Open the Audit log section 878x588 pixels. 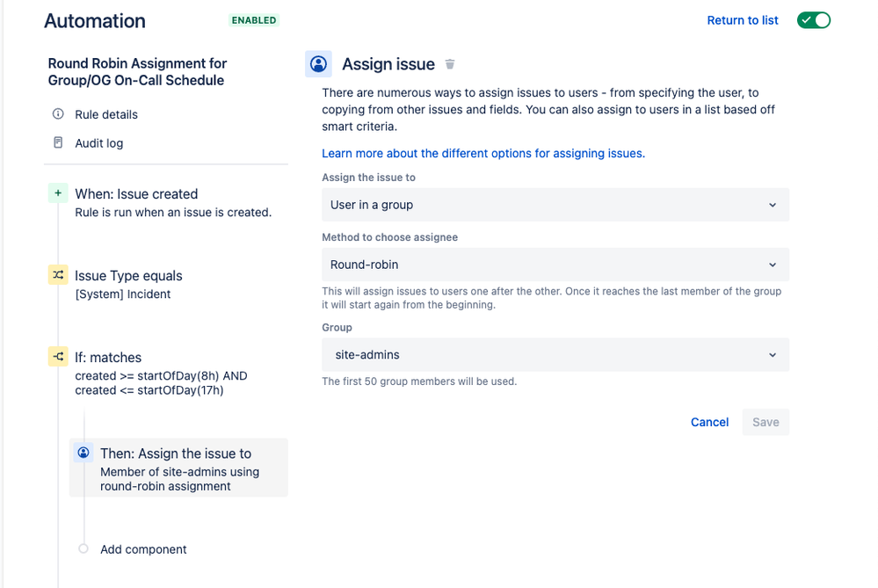click(x=98, y=142)
